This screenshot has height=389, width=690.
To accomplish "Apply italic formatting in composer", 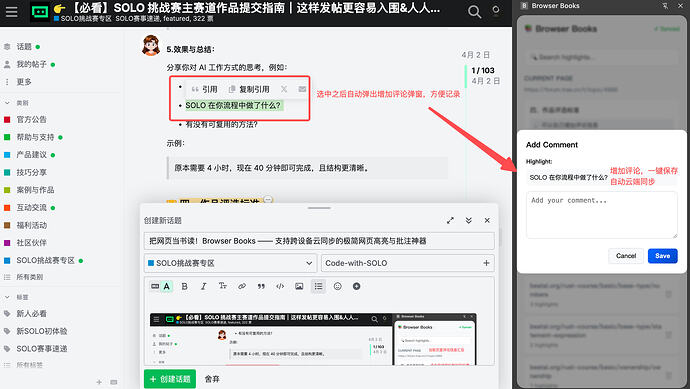I will 203,286.
